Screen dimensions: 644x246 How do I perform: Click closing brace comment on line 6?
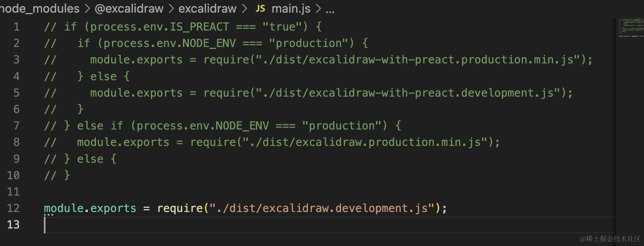tap(80, 109)
